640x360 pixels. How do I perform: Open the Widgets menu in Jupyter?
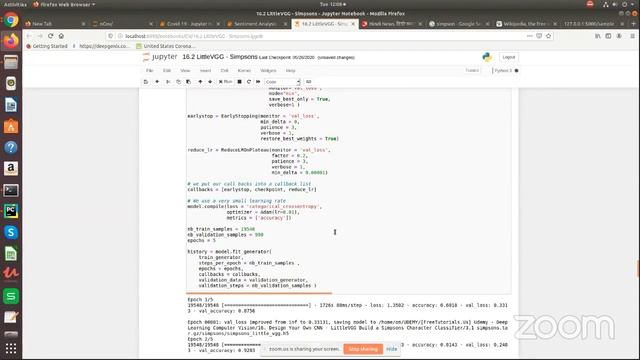[x=268, y=71]
